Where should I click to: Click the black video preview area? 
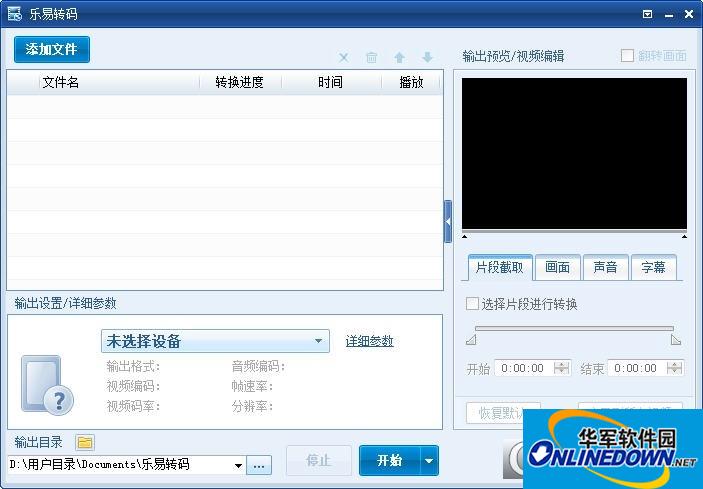574,154
